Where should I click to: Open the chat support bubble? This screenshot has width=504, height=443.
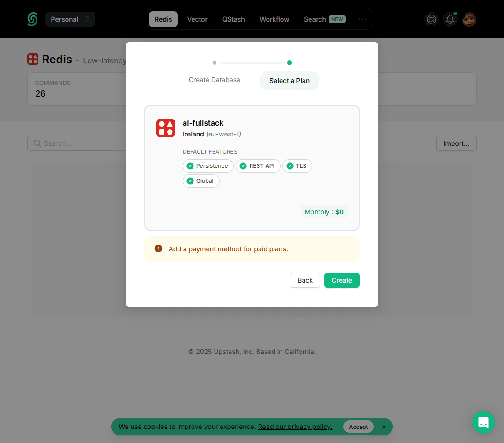pos(483,422)
